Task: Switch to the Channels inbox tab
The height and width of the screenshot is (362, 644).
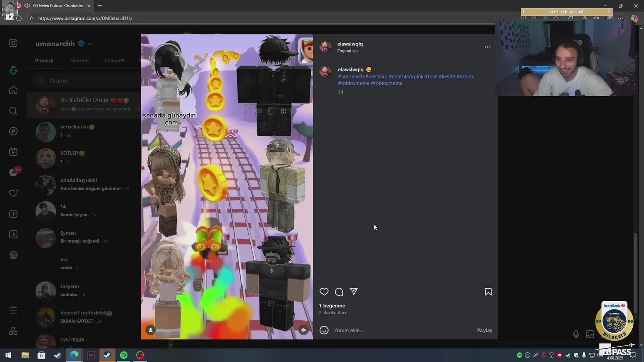Action: click(x=115, y=60)
